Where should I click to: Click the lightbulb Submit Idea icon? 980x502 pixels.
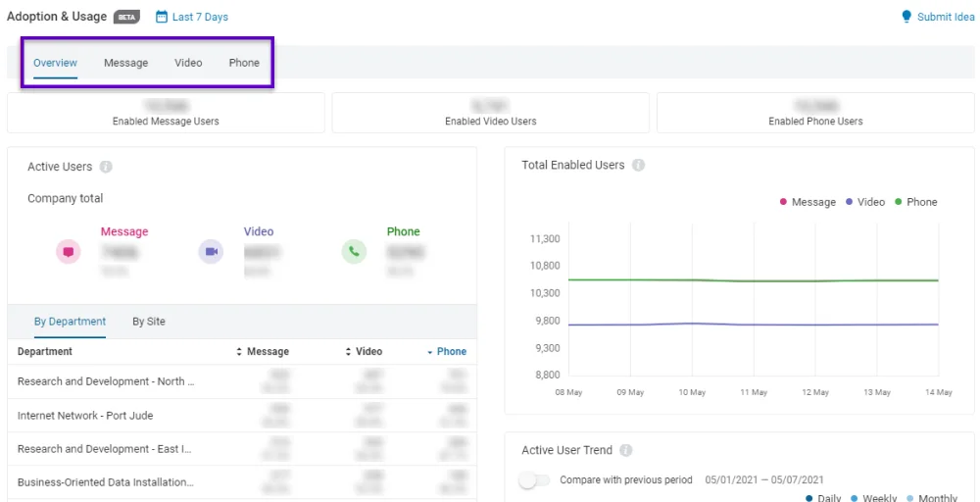click(906, 17)
